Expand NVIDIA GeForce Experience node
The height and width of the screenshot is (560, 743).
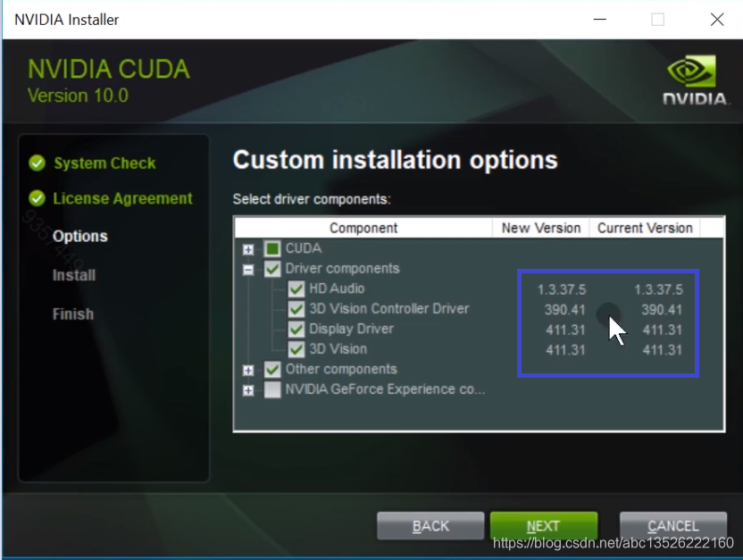(x=248, y=390)
